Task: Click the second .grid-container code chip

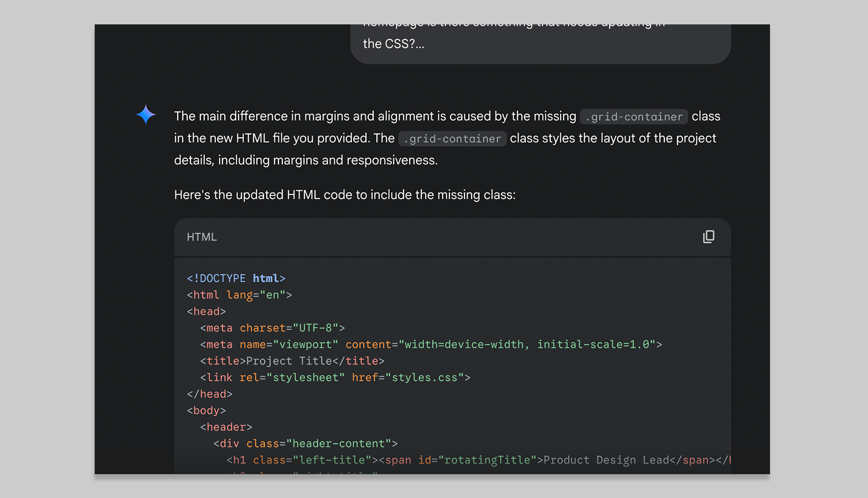Action: click(x=452, y=139)
